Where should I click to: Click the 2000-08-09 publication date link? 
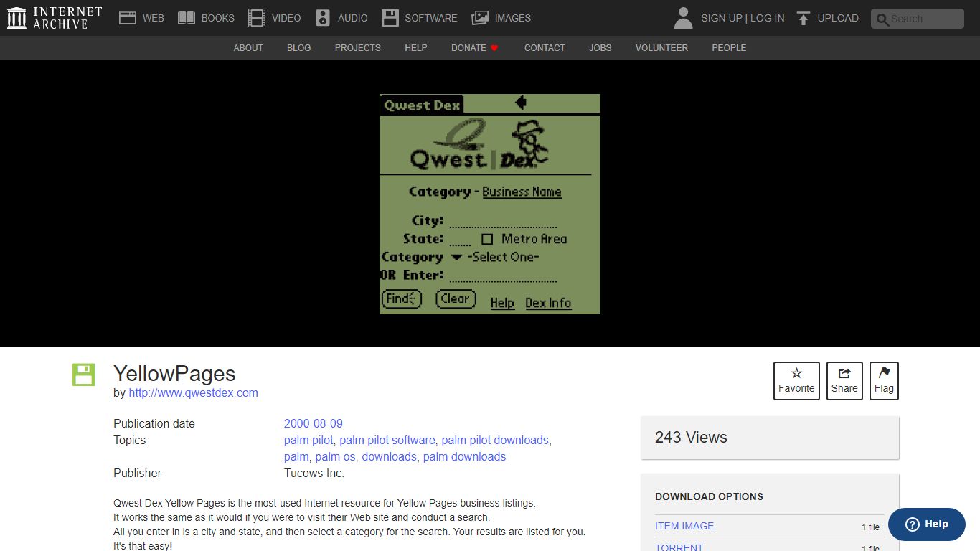pos(314,424)
